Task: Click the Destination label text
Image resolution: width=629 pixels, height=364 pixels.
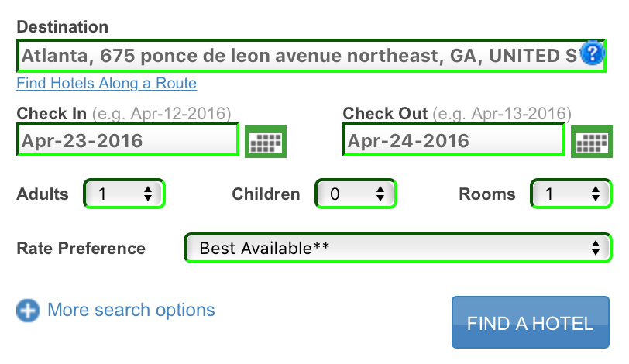Action: (x=63, y=26)
